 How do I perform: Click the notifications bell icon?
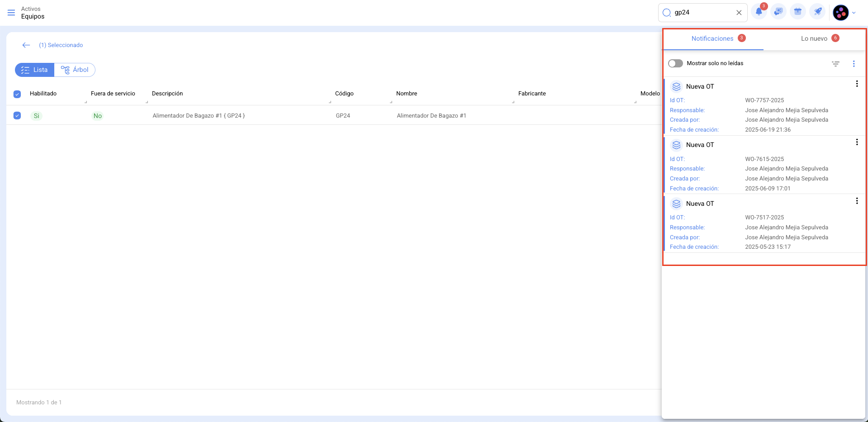pyautogui.click(x=759, y=12)
